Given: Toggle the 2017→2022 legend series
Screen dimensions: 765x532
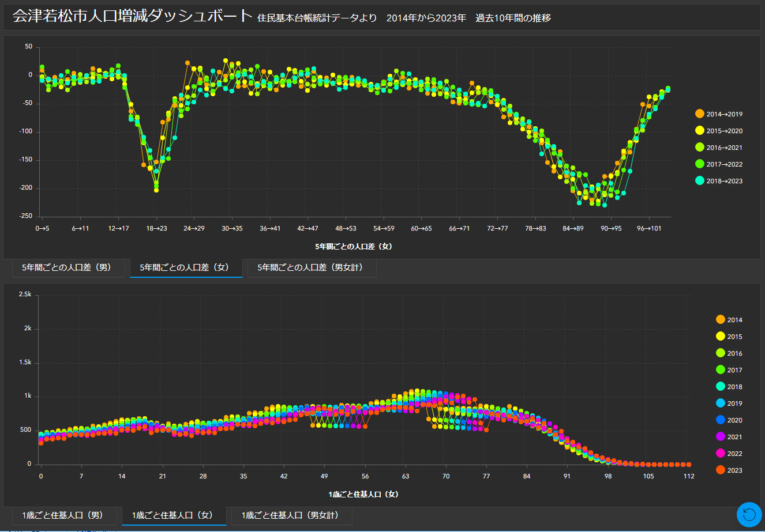Looking at the screenshot, I should (719, 164).
